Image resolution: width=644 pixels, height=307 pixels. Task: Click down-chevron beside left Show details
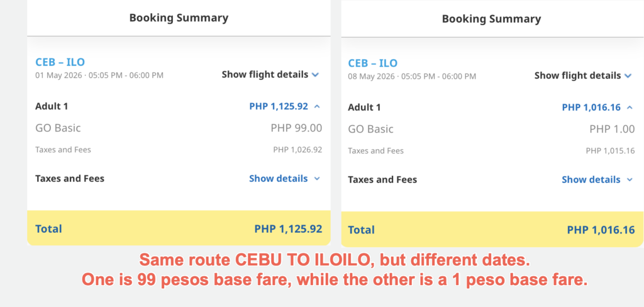316,179
